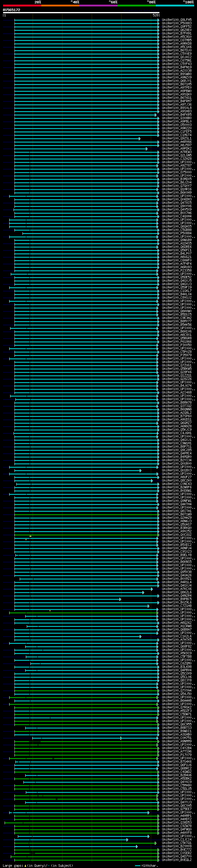The image size is (197, 868).
Task: Pick the UniRef100_P50884 label
Action: [x=177, y=233]
